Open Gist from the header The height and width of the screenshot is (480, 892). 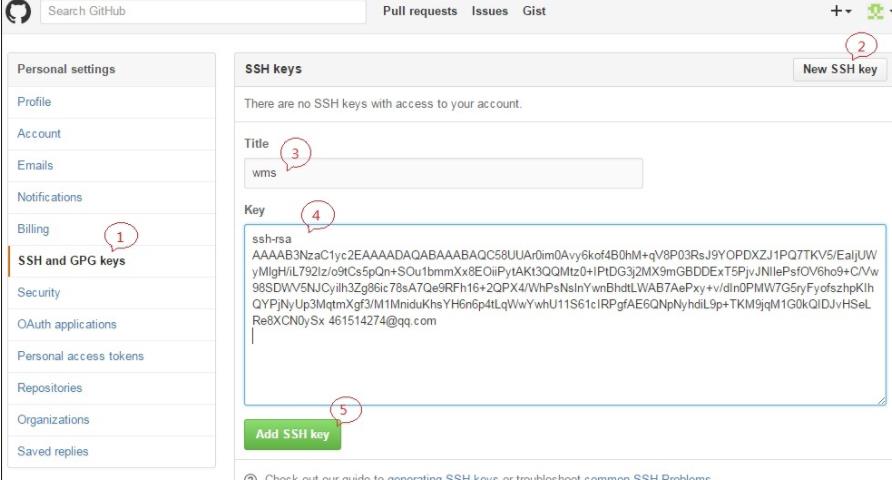(534, 12)
